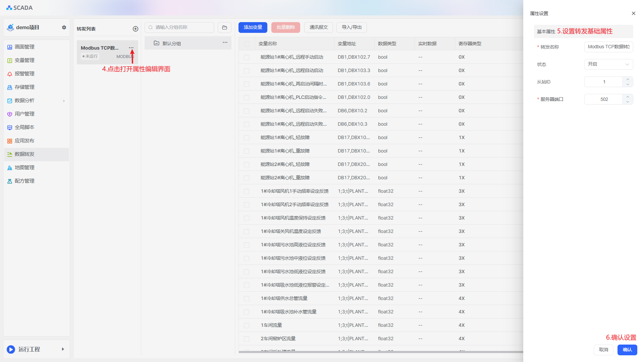Expand the 运行工程 arrow menu
644x362 pixels.
[x=63, y=349]
